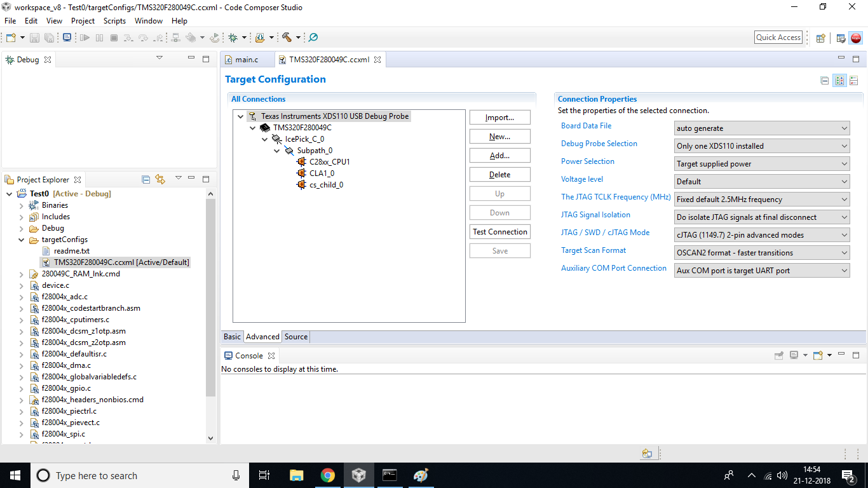
Task: Click the Open Console icon in Console panel
Action: point(818,356)
